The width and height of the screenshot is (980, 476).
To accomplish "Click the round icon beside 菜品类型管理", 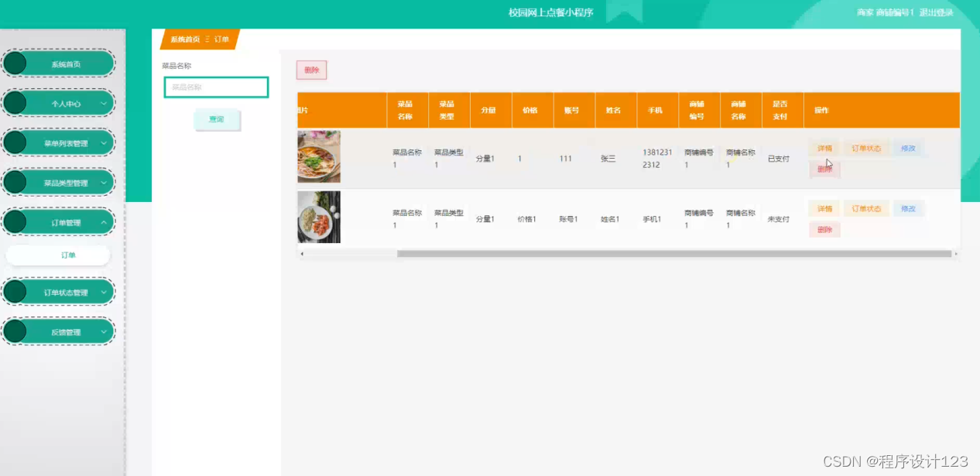I will tap(15, 183).
